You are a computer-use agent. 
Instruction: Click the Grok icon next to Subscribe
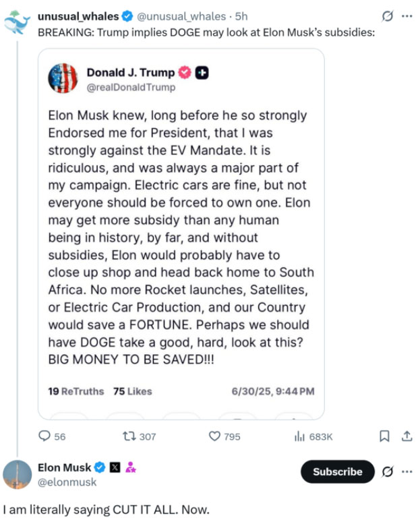[388, 471]
